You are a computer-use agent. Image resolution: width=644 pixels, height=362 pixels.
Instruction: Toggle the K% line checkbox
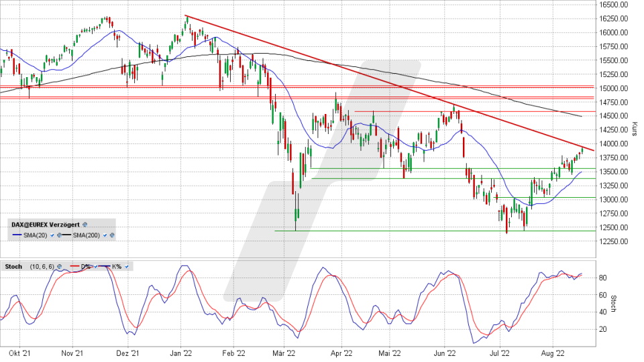126,267
